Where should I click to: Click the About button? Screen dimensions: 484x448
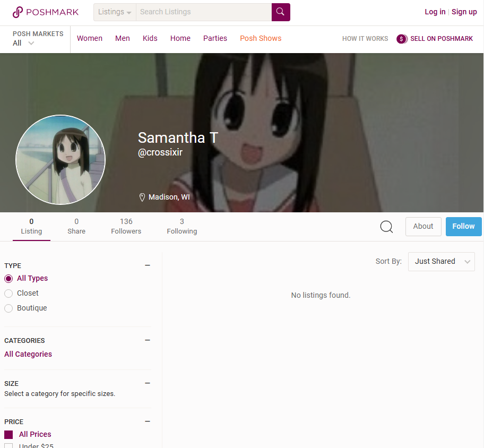(423, 227)
